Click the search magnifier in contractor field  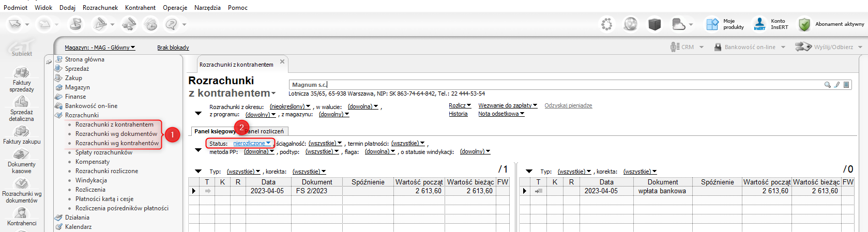[x=827, y=85]
